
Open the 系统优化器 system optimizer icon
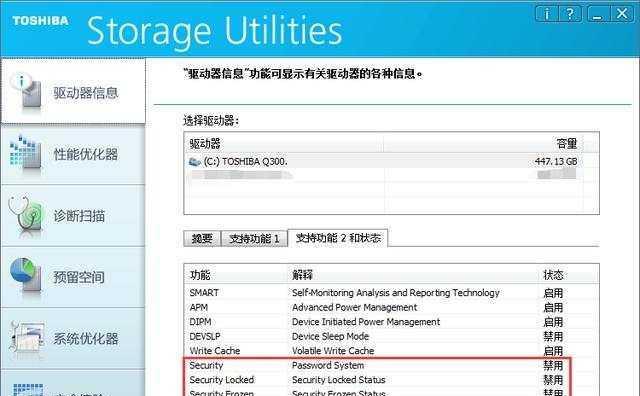coord(26,337)
